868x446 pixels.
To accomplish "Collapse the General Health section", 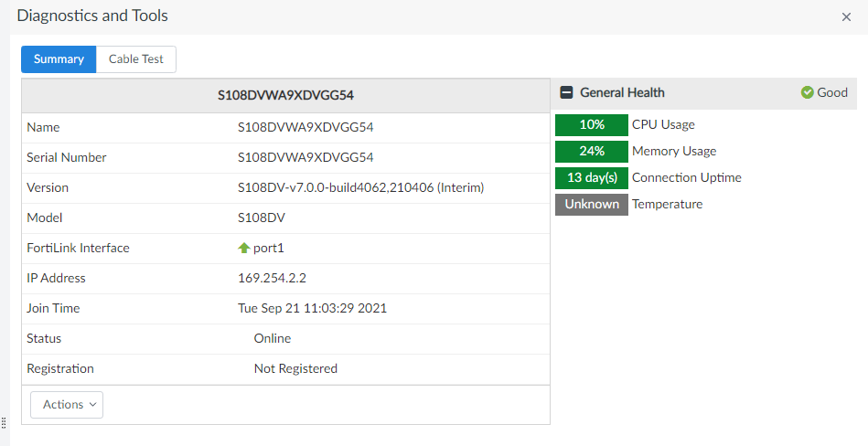I will 566,92.
